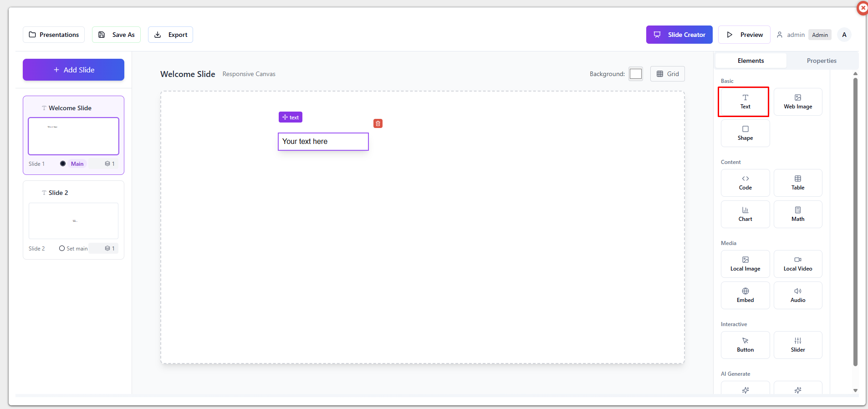Set Slide 2 as main slide
Image resolution: width=868 pixels, height=409 pixels.
(x=62, y=248)
